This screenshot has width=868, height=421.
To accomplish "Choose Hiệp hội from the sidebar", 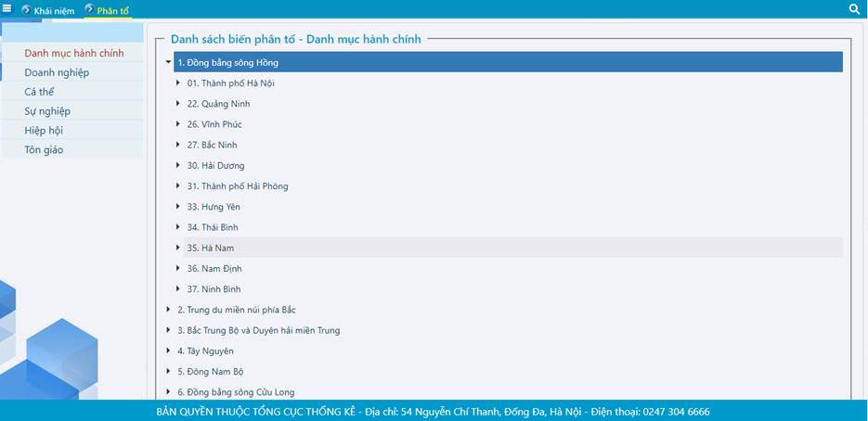I will click(44, 131).
